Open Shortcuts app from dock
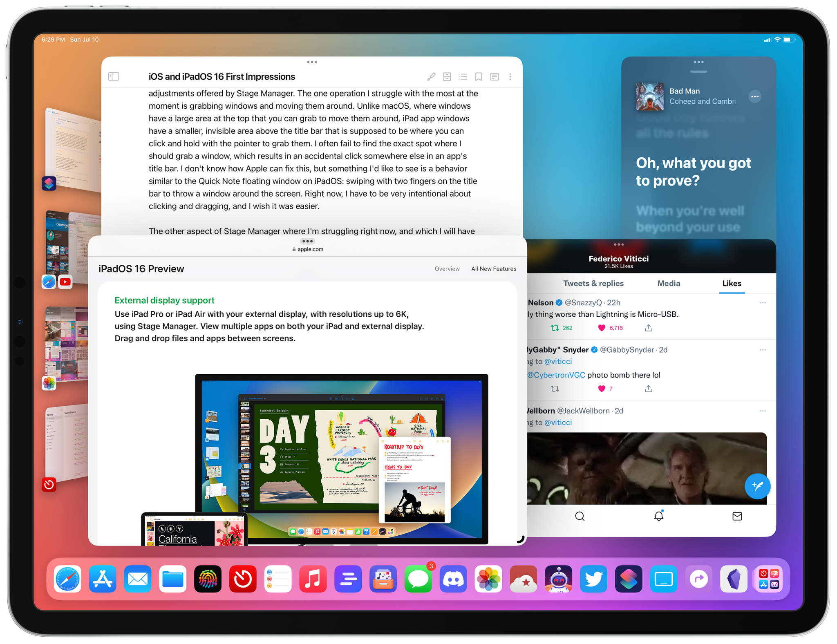Screen dimensions: 837x644 pyautogui.click(x=629, y=580)
